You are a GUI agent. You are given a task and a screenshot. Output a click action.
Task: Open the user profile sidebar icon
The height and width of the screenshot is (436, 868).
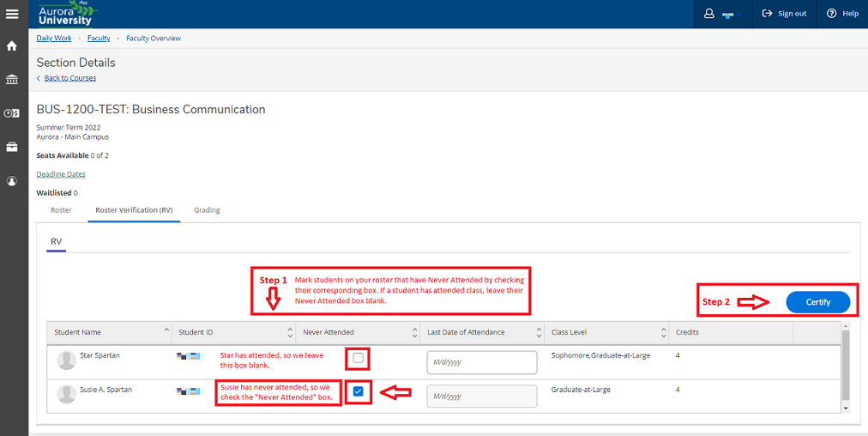click(12, 181)
